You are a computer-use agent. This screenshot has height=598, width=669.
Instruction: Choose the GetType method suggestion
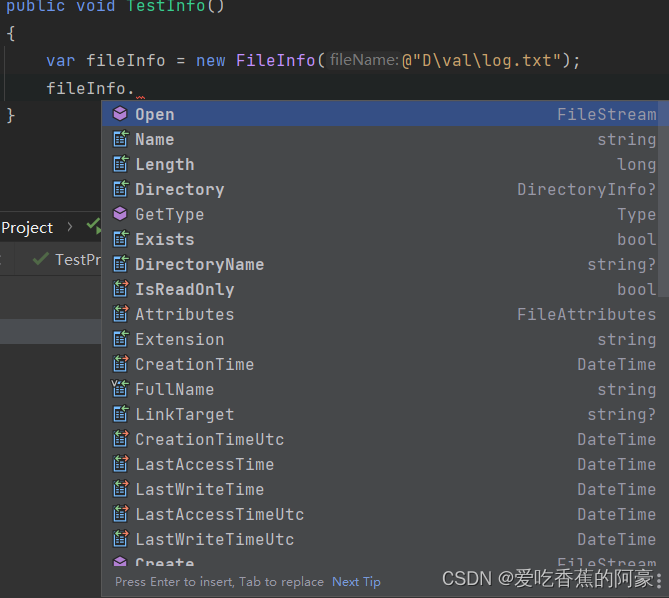[x=380, y=214]
